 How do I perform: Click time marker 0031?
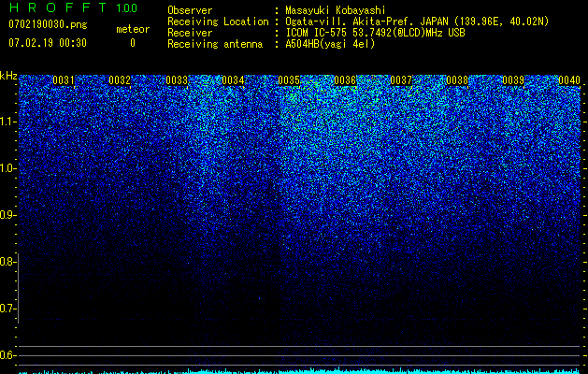pyautogui.click(x=64, y=80)
